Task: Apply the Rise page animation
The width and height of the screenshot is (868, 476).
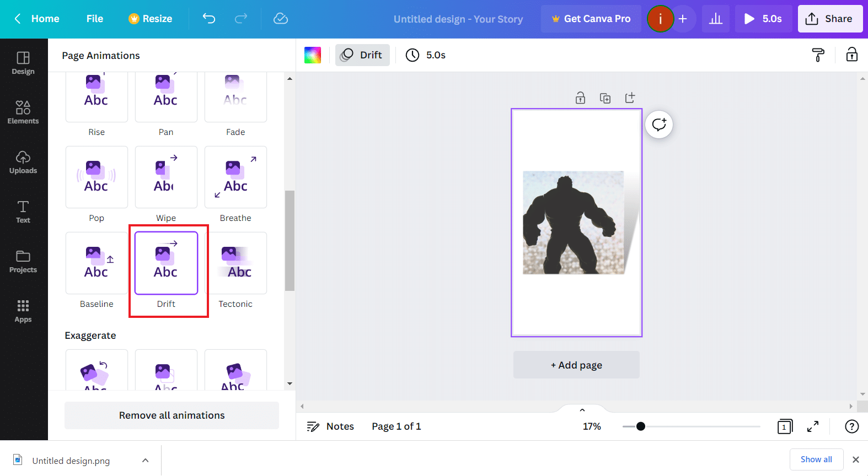Action: click(97, 96)
